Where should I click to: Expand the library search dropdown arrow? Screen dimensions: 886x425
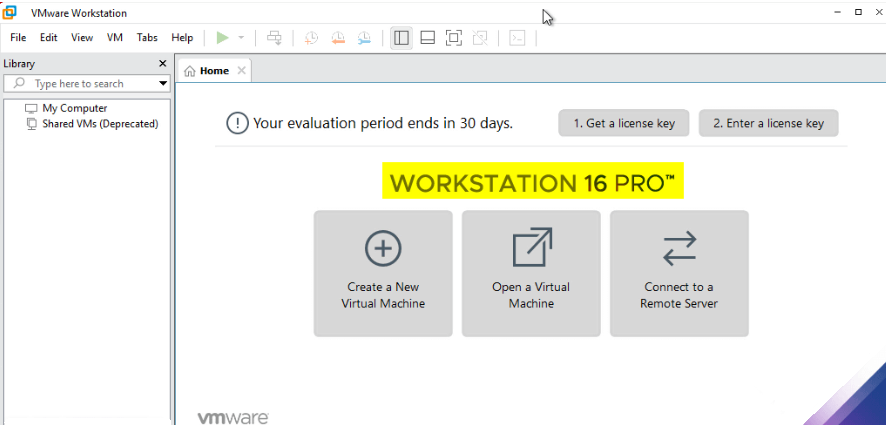163,84
